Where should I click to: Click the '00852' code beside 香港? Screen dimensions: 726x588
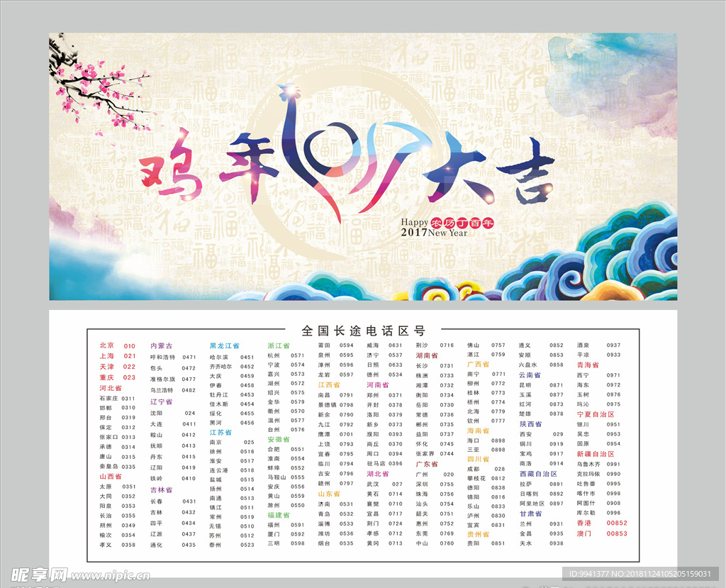pos(618,523)
